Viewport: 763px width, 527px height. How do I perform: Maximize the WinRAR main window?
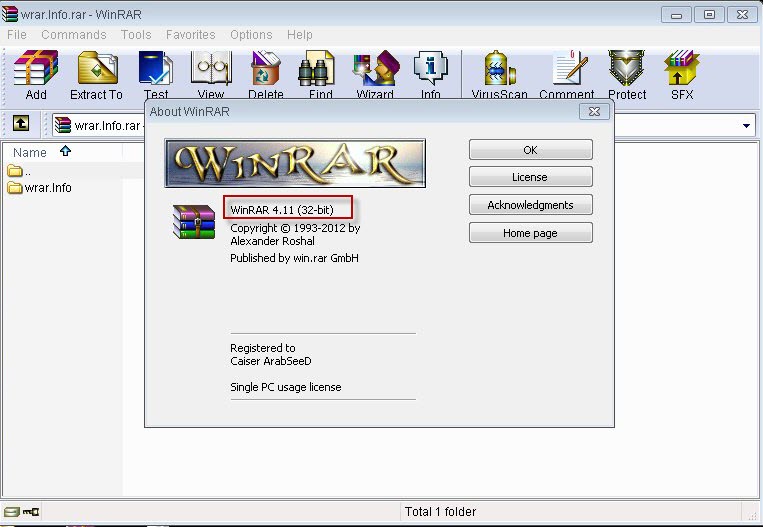pyautogui.click(x=709, y=15)
